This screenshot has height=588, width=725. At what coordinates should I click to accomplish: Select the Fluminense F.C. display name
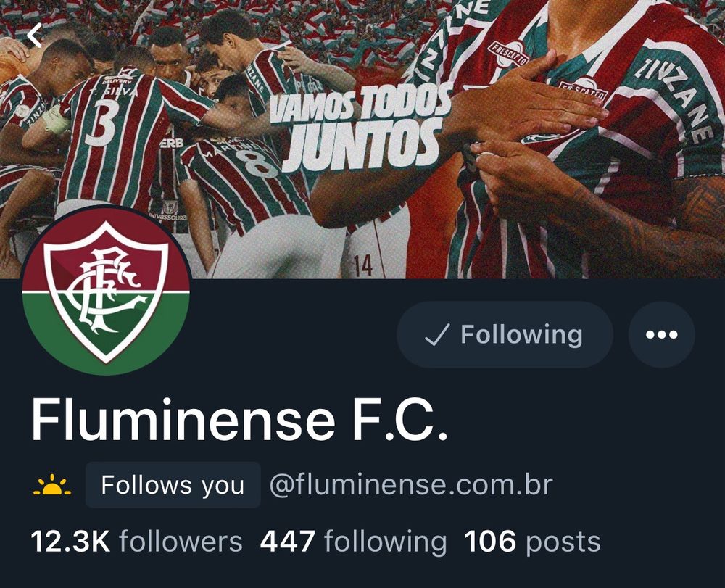click(239, 421)
